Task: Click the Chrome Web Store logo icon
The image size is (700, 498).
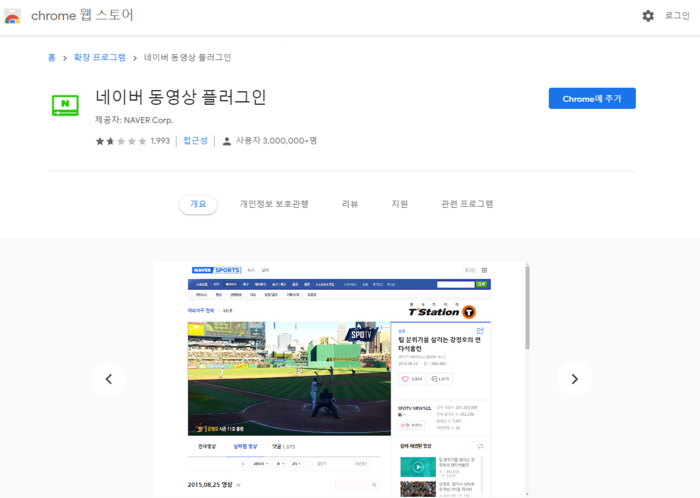Action: [12, 16]
